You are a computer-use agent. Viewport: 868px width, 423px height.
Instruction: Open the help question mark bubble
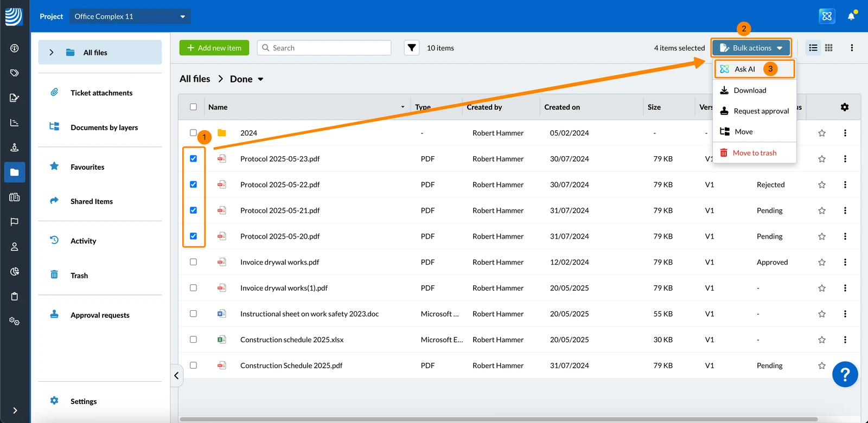[845, 374]
